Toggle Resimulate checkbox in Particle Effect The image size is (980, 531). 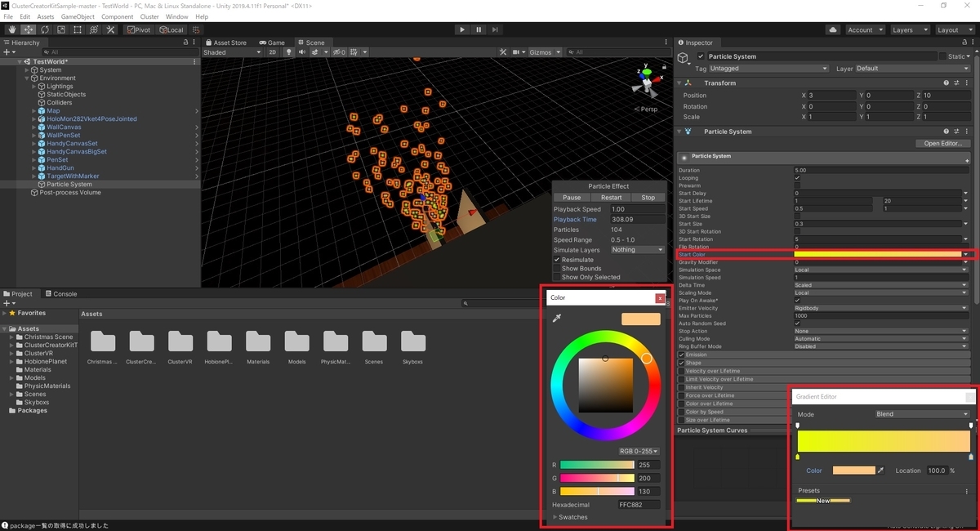[557, 260]
